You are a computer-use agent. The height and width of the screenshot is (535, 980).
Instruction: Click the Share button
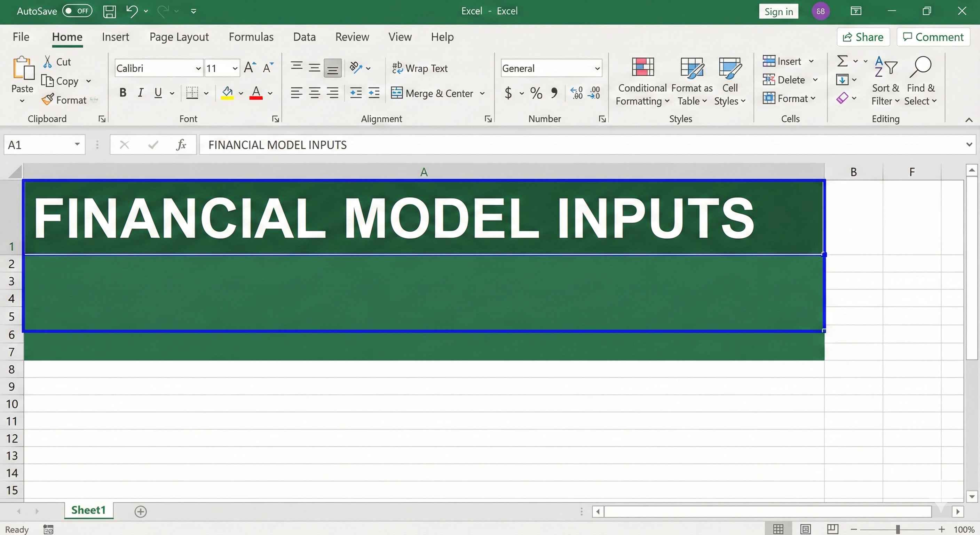click(863, 37)
